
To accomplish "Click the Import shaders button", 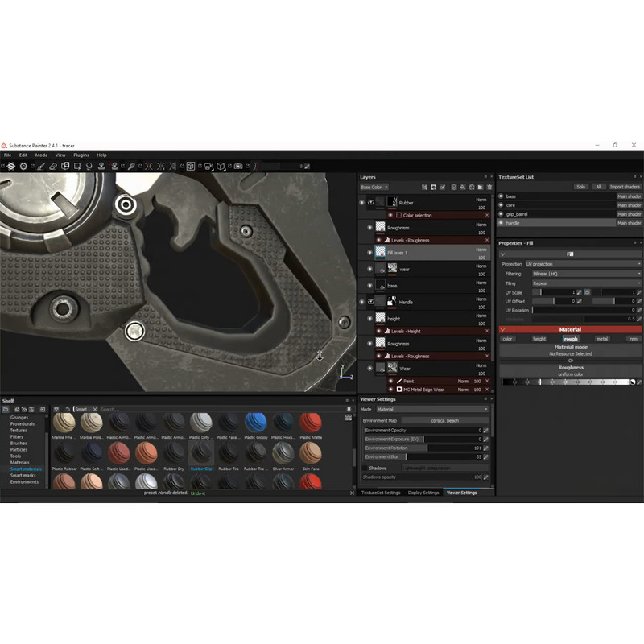I will click(x=625, y=187).
